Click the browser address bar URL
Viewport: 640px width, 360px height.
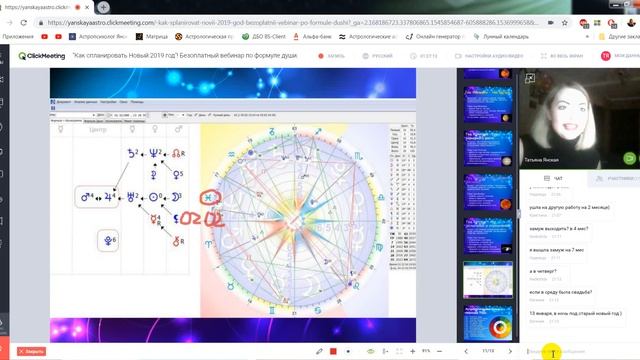point(292,23)
